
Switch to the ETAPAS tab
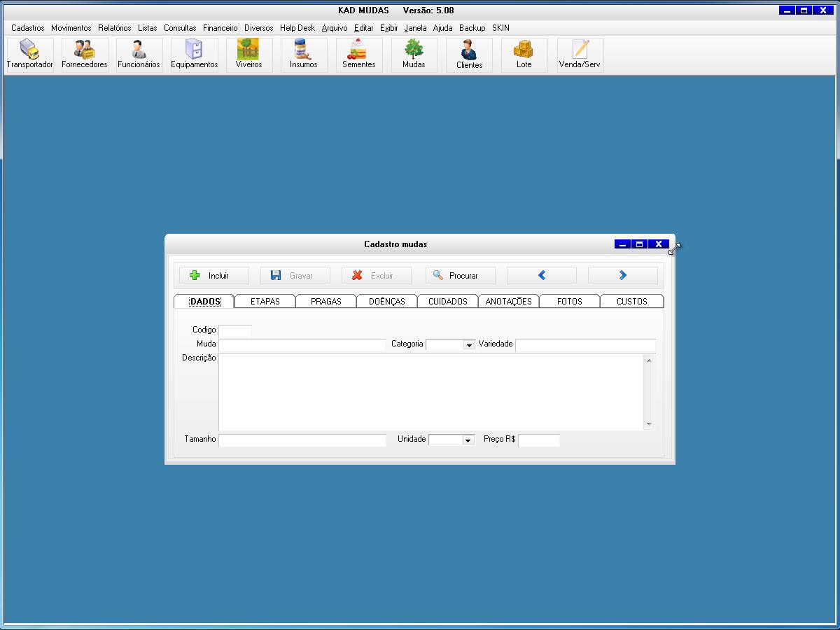(x=265, y=301)
